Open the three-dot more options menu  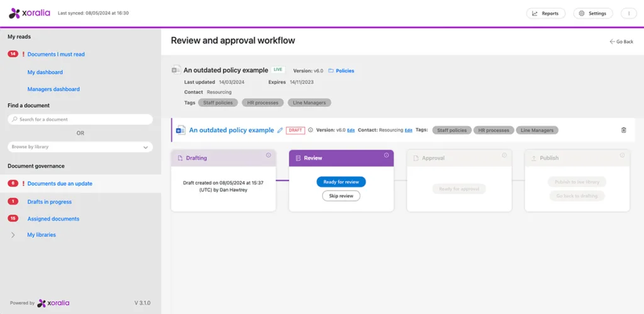pos(628,13)
